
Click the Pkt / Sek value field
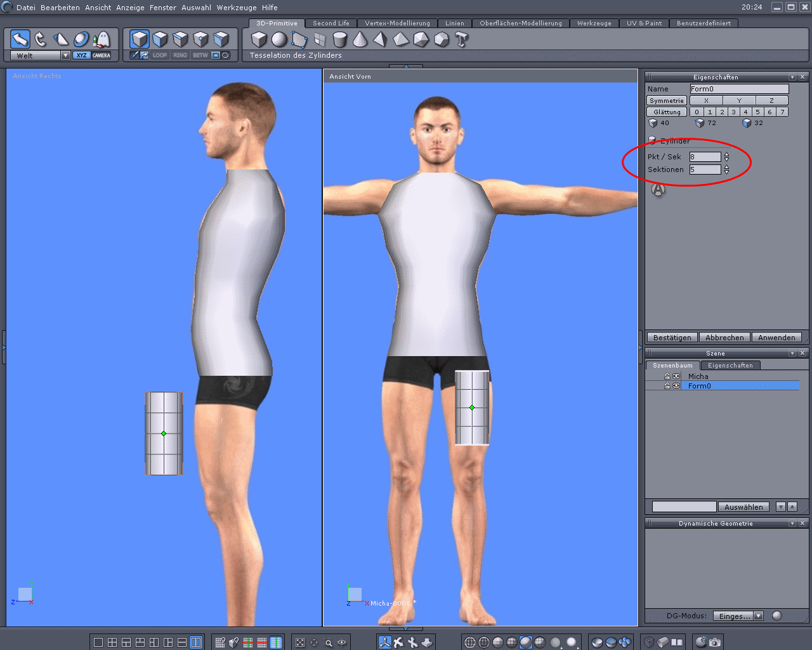pyautogui.click(x=705, y=157)
